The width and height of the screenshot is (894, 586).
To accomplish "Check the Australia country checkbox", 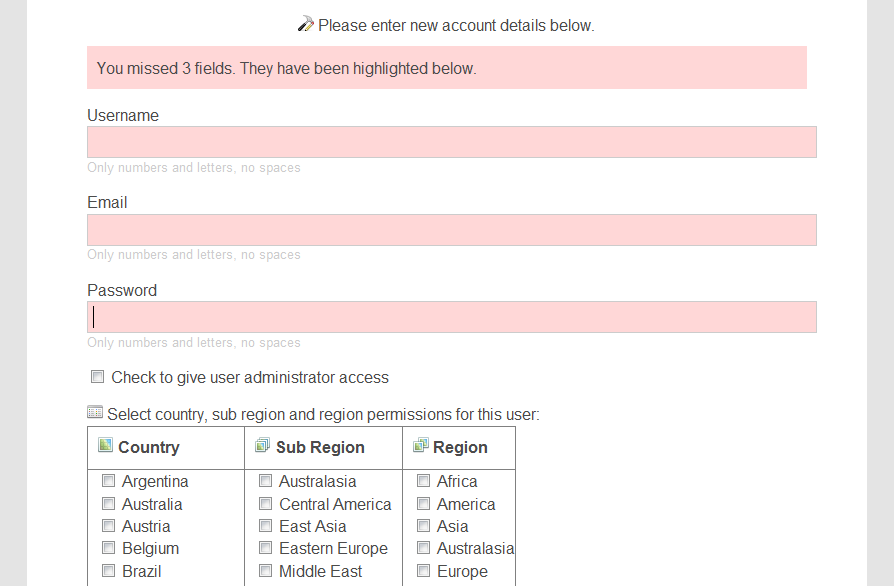I will click(x=108, y=503).
